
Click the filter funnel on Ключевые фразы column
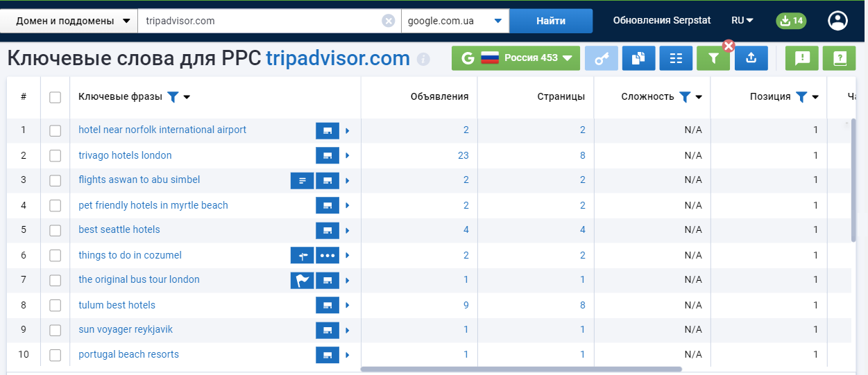click(x=173, y=97)
